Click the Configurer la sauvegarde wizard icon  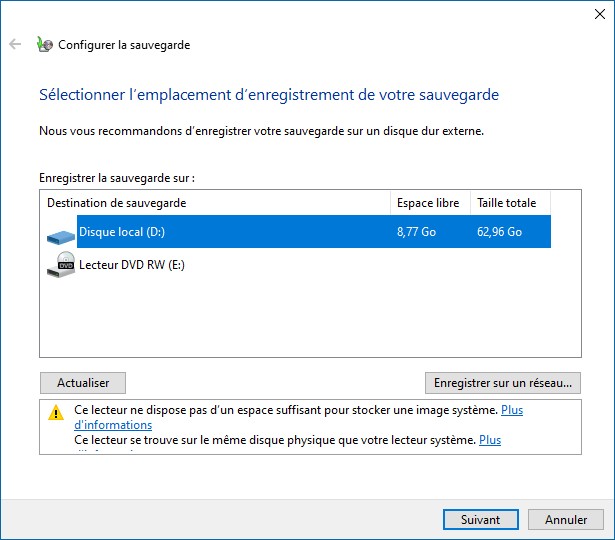(44, 45)
